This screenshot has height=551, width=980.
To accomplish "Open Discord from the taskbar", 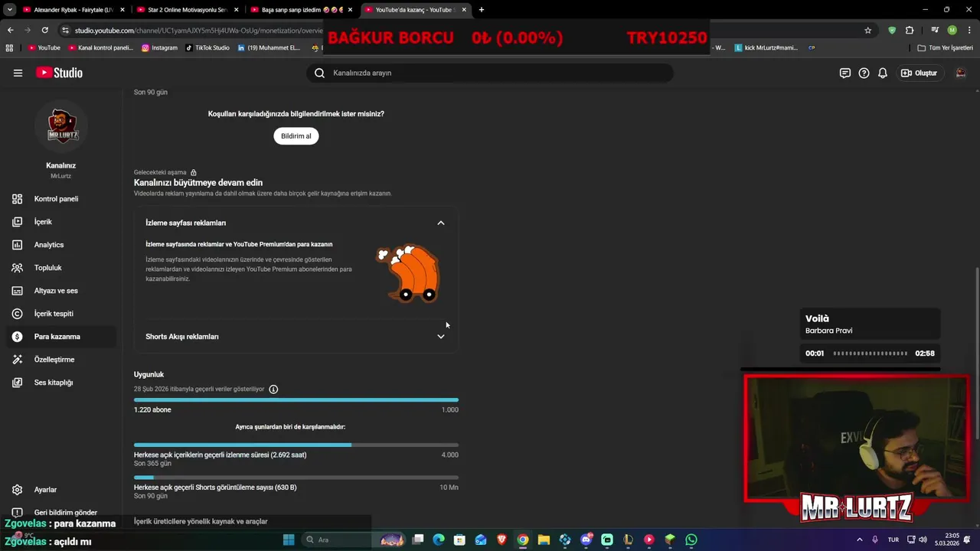I will (586, 540).
